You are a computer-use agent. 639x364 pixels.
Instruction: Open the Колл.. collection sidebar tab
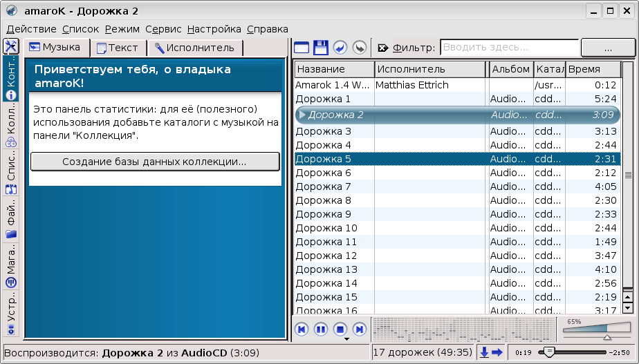11,125
